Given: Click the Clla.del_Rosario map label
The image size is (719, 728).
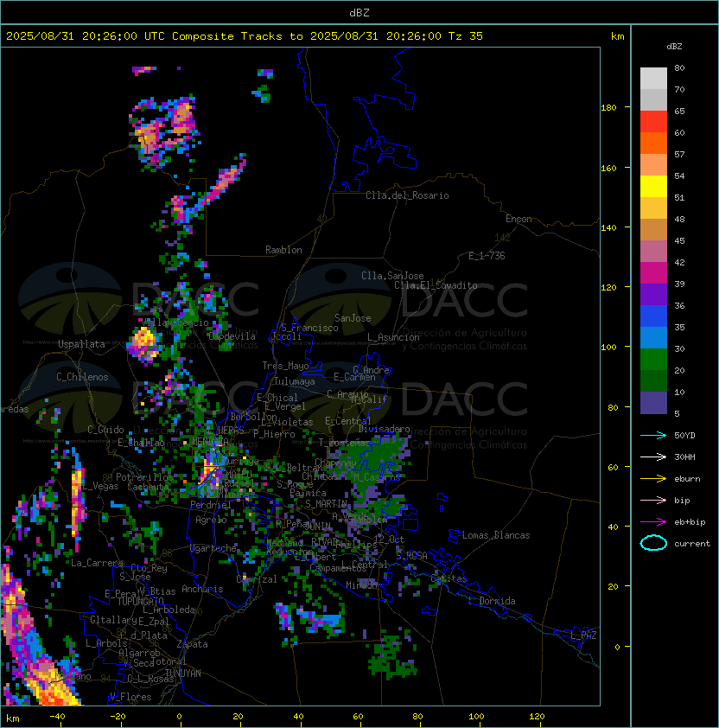Looking at the screenshot, I should point(407,195).
